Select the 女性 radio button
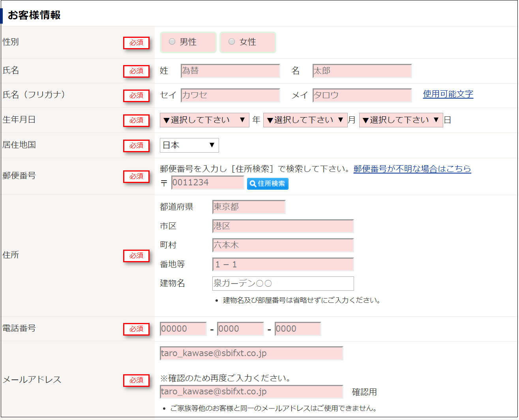 tap(232, 41)
